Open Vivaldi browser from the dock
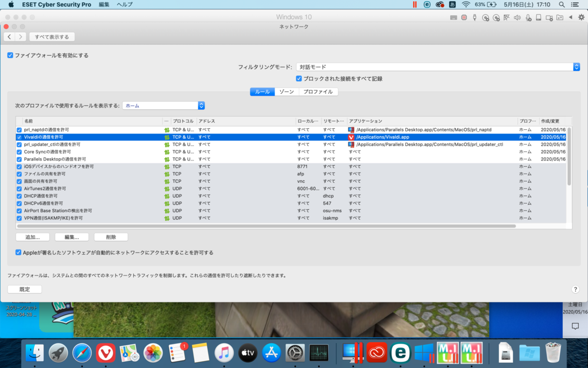Viewport: 588px width, 368px height. (106, 352)
